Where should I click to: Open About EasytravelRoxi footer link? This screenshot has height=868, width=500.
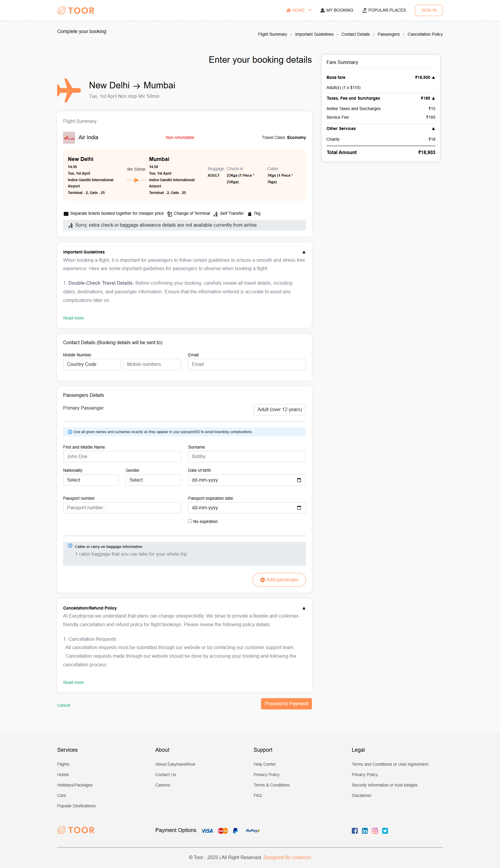point(175,764)
